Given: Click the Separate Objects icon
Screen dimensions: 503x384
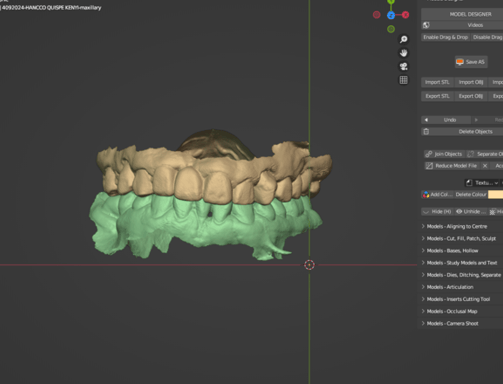Looking at the screenshot, I should (470, 154).
